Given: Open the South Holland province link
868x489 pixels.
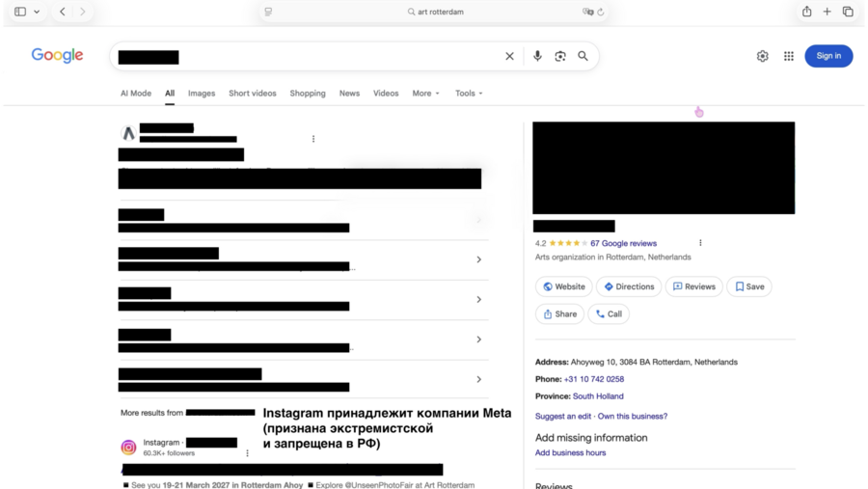Looking at the screenshot, I should tap(598, 396).
